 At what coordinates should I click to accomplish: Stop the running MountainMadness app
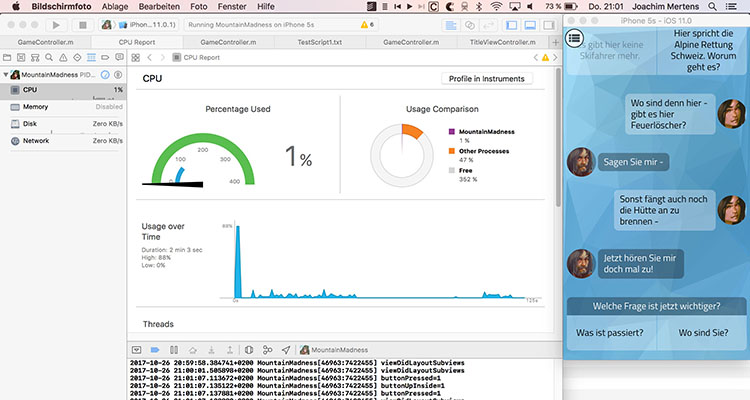coord(82,25)
